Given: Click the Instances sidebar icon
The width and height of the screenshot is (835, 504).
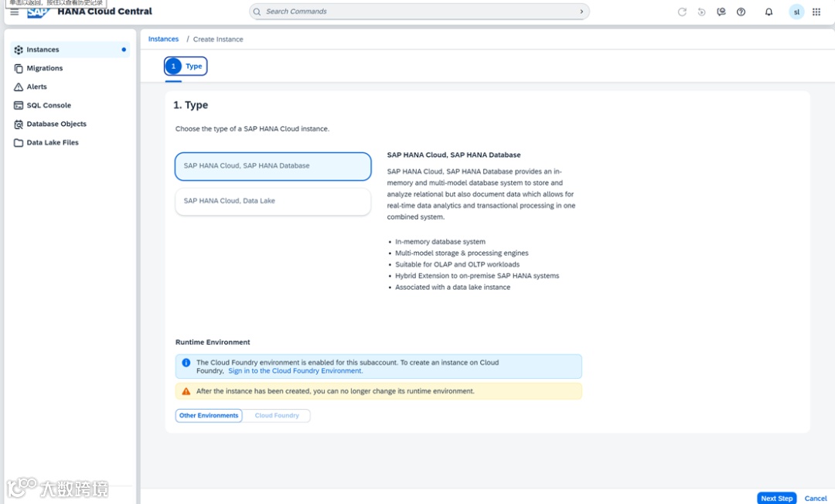Looking at the screenshot, I should [x=19, y=49].
